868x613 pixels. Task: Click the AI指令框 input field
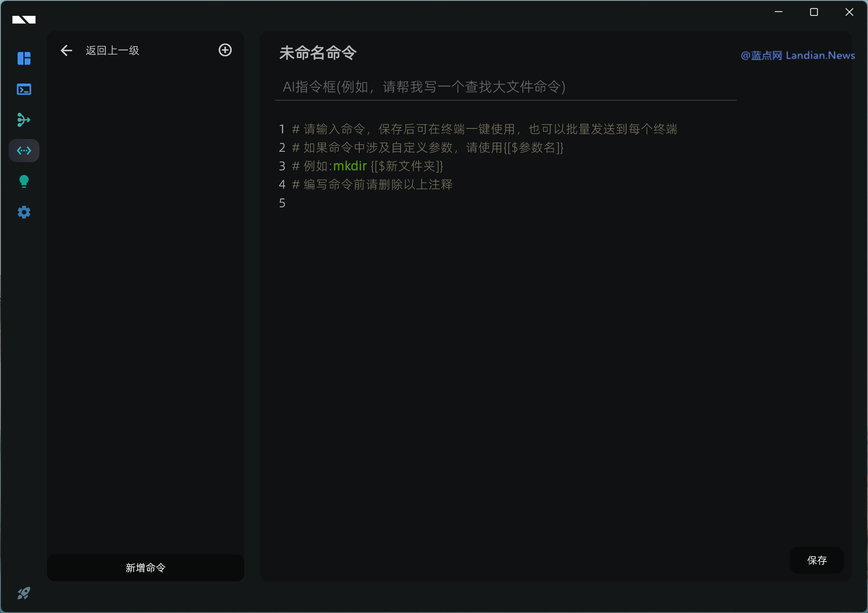tap(506, 87)
